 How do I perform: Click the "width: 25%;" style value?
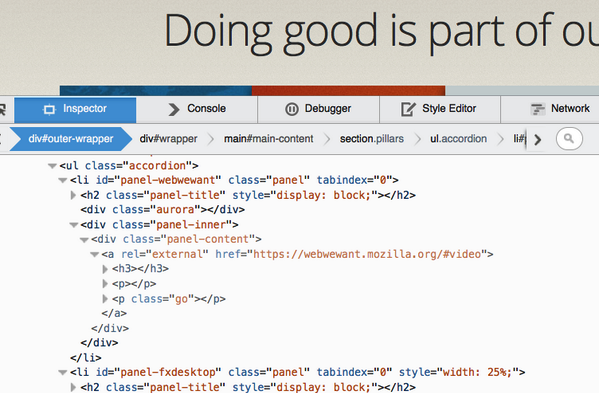click(x=477, y=372)
